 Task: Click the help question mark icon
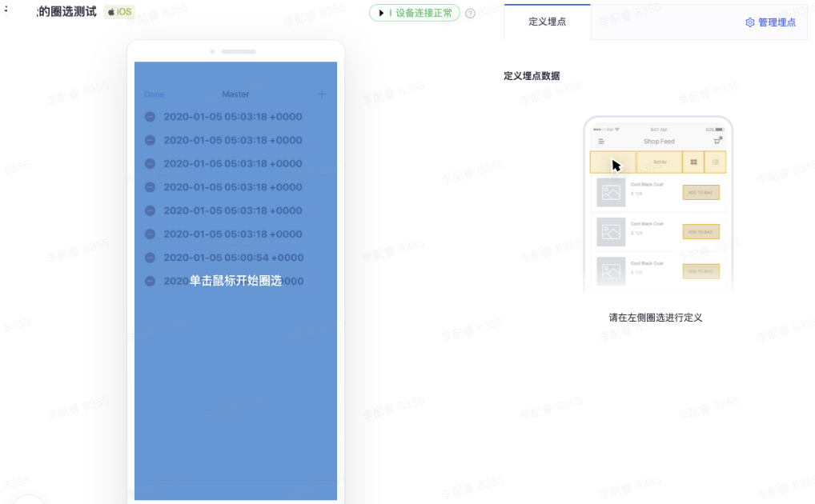coord(470,14)
